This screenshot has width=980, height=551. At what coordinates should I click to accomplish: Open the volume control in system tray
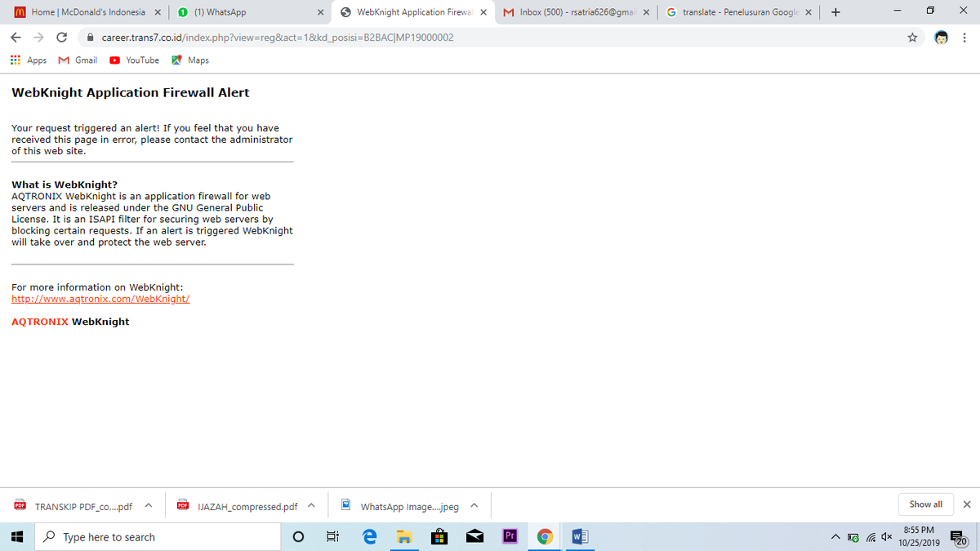click(885, 537)
